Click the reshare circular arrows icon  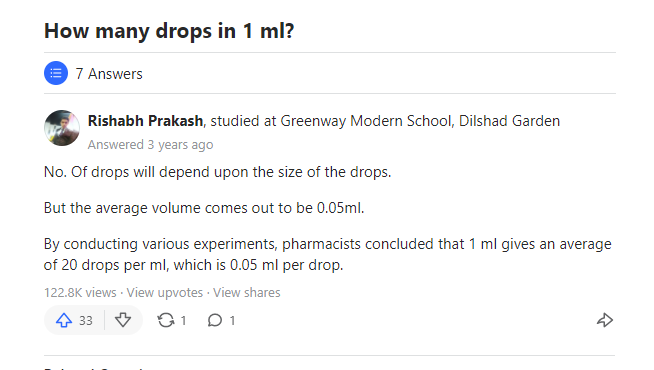(166, 320)
